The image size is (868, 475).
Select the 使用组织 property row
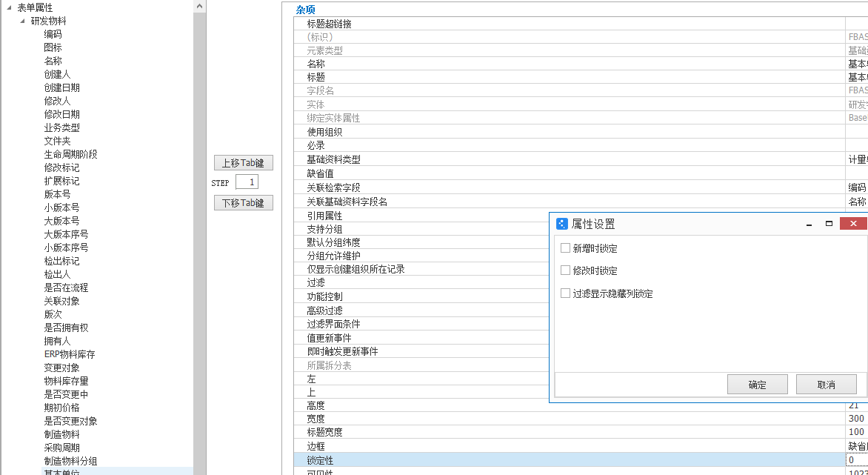point(581,133)
